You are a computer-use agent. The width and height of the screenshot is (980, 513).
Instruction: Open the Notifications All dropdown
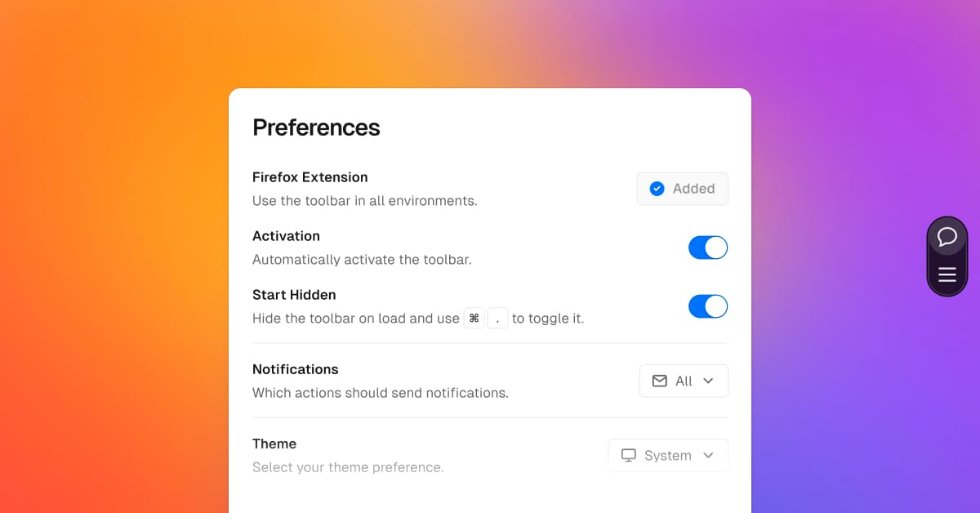(684, 381)
